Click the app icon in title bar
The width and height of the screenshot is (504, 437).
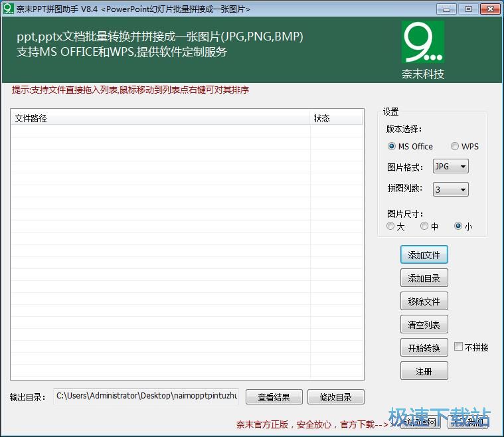pos(9,9)
